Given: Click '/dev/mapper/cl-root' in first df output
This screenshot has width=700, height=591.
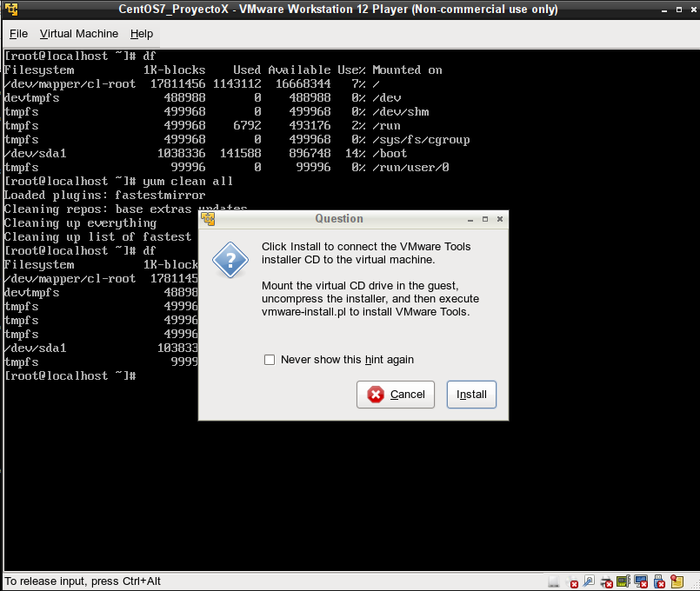Looking at the screenshot, I should click(70, 83).
